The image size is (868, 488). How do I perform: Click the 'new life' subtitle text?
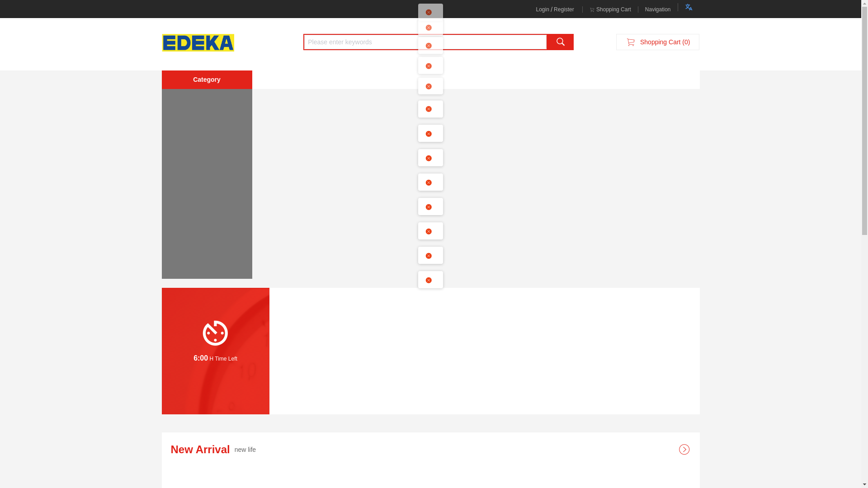coord(245,450)
